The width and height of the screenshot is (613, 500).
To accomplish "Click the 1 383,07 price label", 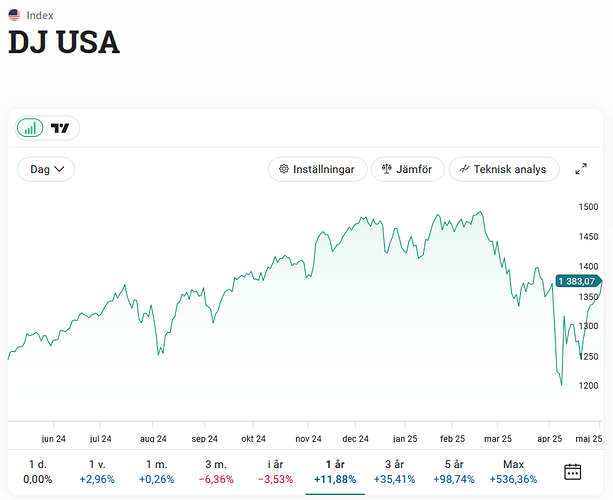I will 578,281.
